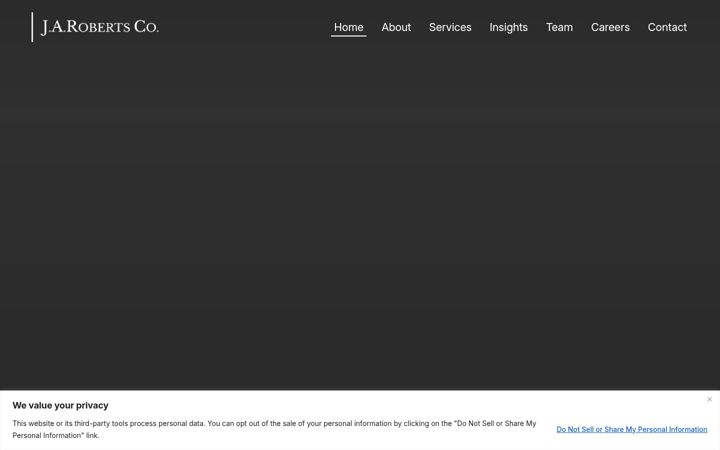Image resolution: width=720 pixels, height=450 pixels.
Task: Close the privacy banner with X
Action: click(709, 399)
